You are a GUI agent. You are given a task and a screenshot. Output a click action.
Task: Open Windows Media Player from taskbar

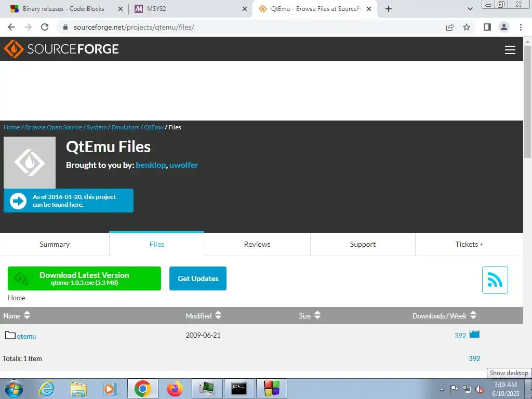[110, 389]
